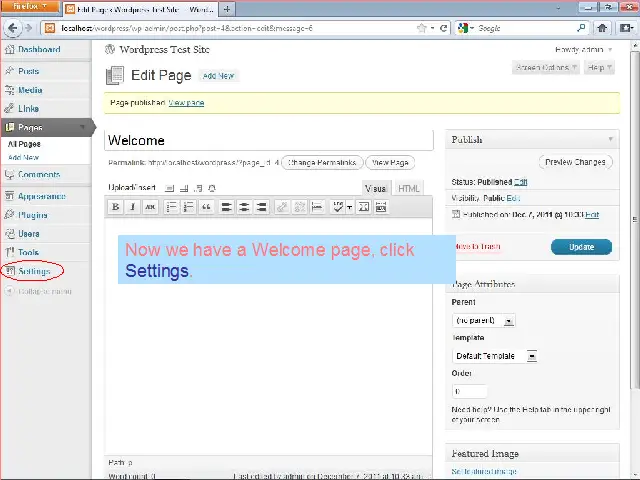640x480 pixels.
Task: Collapse the Publish box using its arrow
Action: click(611, 140)
